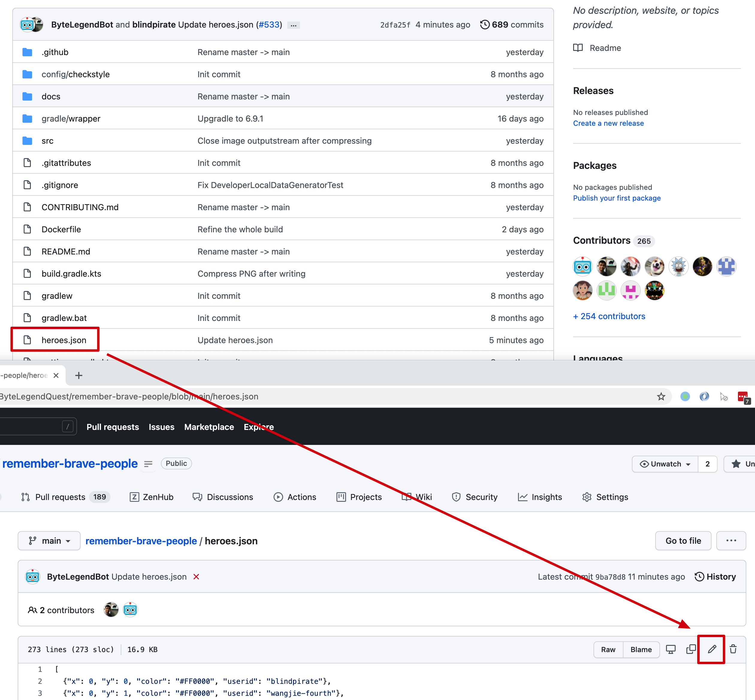Screen dimensions: 755x700
Task: Expand the commit message ellipsis
Action: (x=293, y=25)
